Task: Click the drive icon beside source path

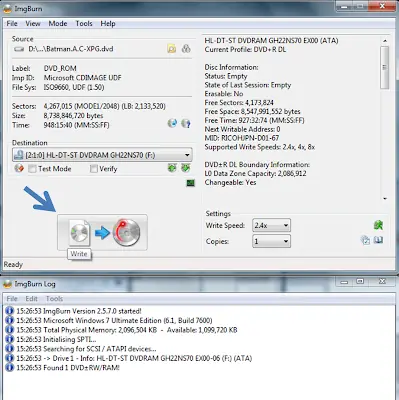Action: tap(19, 49)
